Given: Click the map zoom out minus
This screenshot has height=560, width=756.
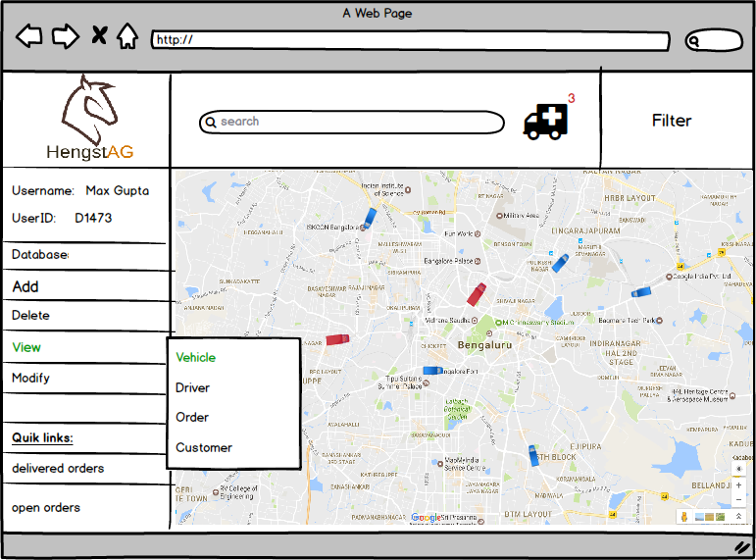Looking at the screenshot, I should pyautogui.click(x=738, y=500).
